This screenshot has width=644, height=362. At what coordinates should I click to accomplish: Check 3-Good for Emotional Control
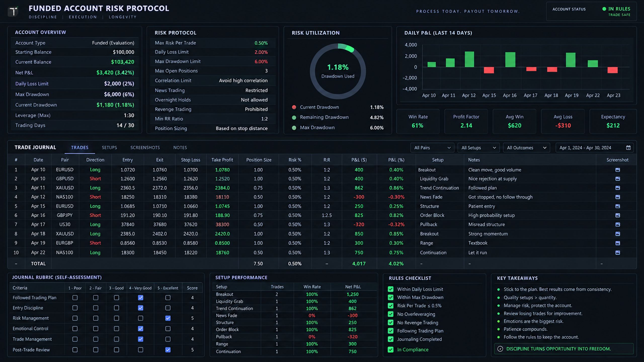(116, 329)
